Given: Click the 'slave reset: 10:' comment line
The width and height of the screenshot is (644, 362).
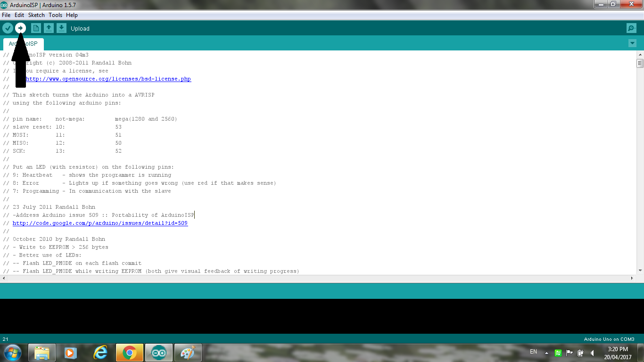Looking at the screenshot, I should (62, 127).
